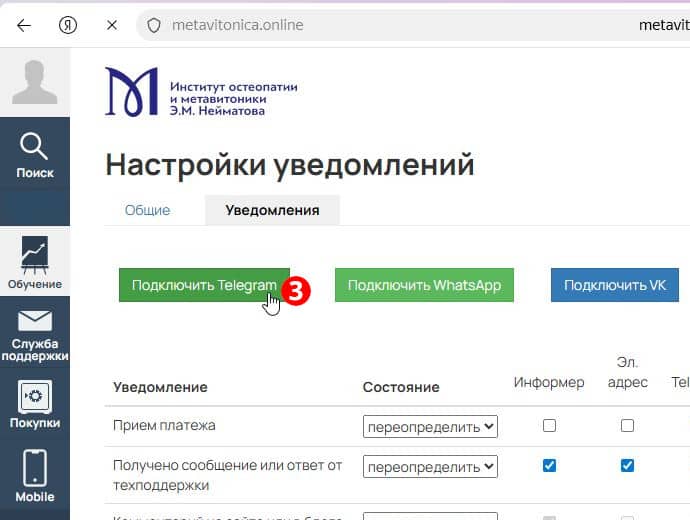This screenshot has width=690, height=520.
Task: Click Подключить Telegram button
Action: click(x=203, y=285)
